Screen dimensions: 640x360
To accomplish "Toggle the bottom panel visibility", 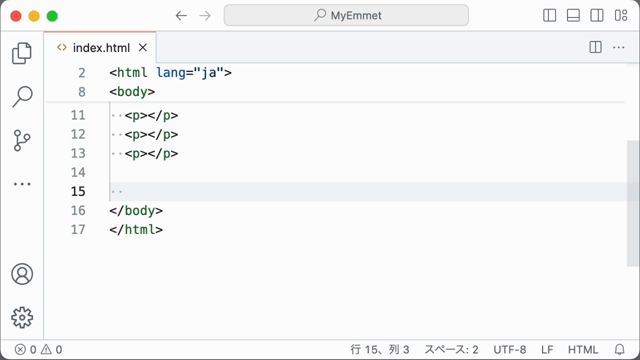I will point(573,16).
